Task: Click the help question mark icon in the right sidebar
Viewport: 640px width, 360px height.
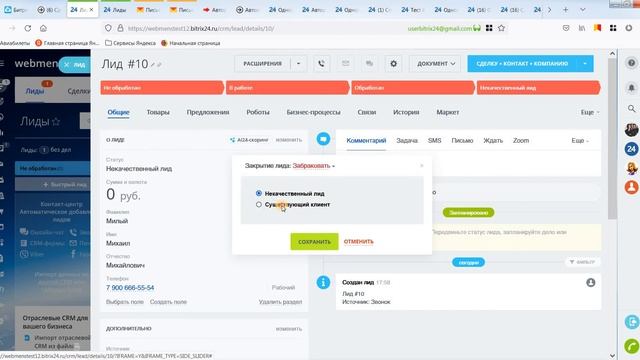Action: coord(631,63)
